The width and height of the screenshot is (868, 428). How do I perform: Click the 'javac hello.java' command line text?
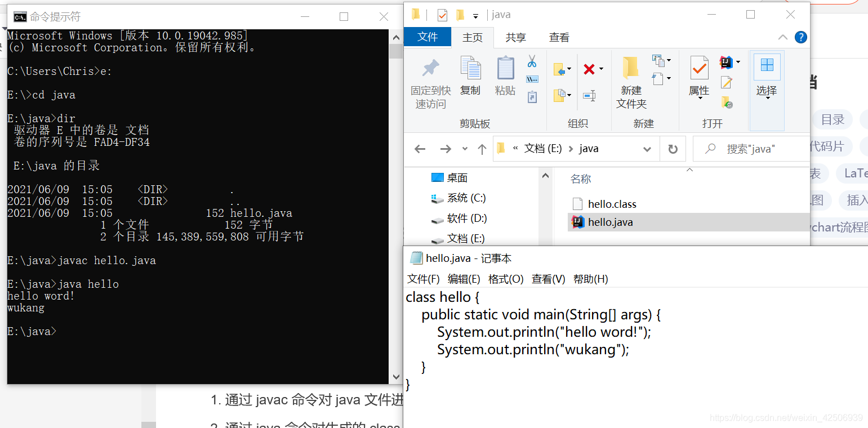pos(107,261)
